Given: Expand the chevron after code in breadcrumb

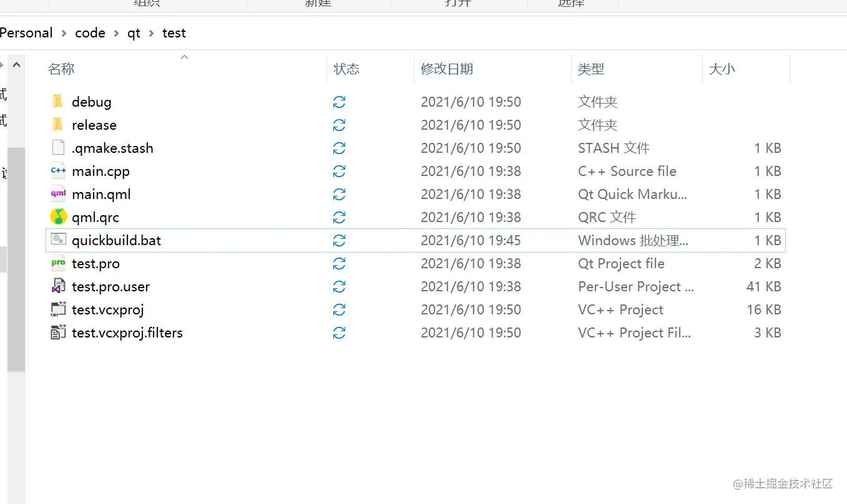Looking at the screenshot, I should tap(116, 33).
